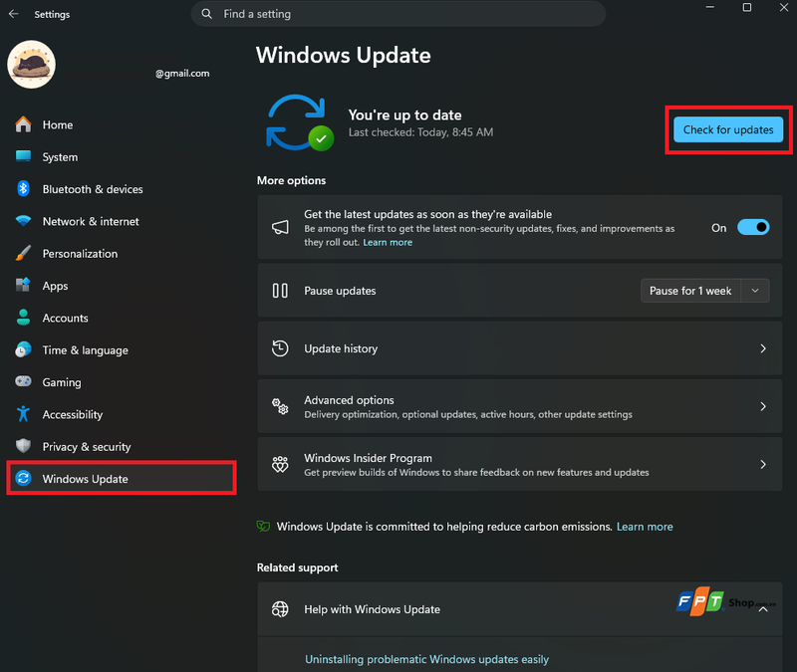Open Update history via its chevron

(x=762, y=348)
